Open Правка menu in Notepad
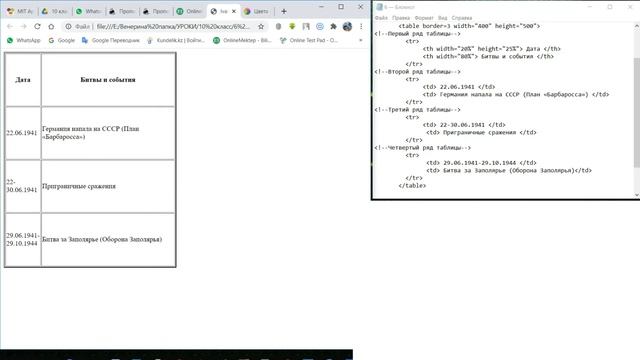 click(x=401, y=18)
